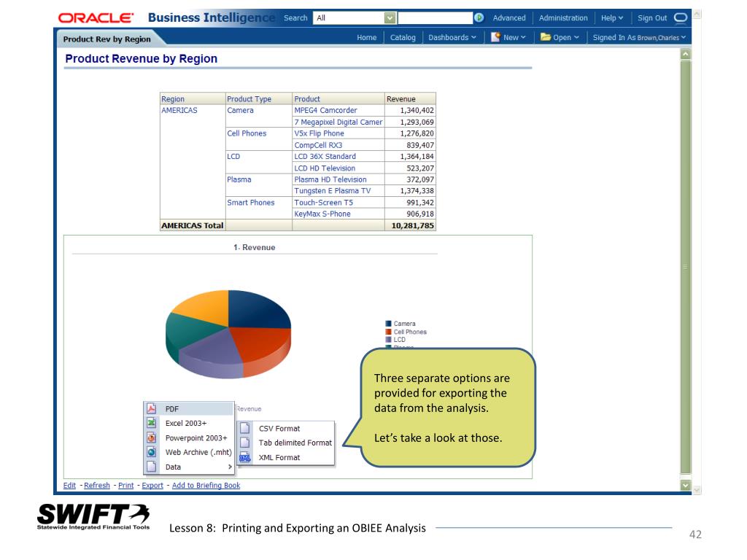This screenshot has height=560, width=747.
Task: Choose Powerpoint 2003+ export option
Action: (x=189, y=437)
